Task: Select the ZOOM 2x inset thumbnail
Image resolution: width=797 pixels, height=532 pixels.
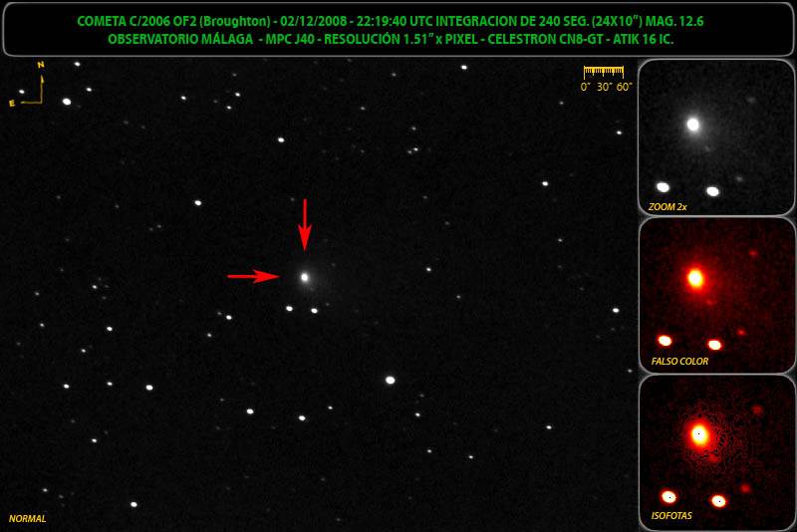Action: [716, 137]
